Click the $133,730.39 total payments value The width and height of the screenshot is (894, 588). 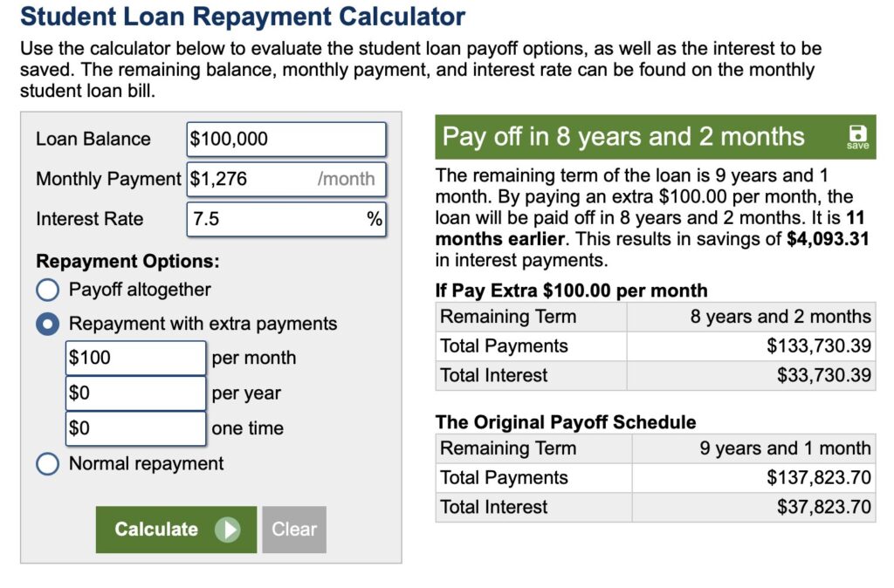point(818,346)
